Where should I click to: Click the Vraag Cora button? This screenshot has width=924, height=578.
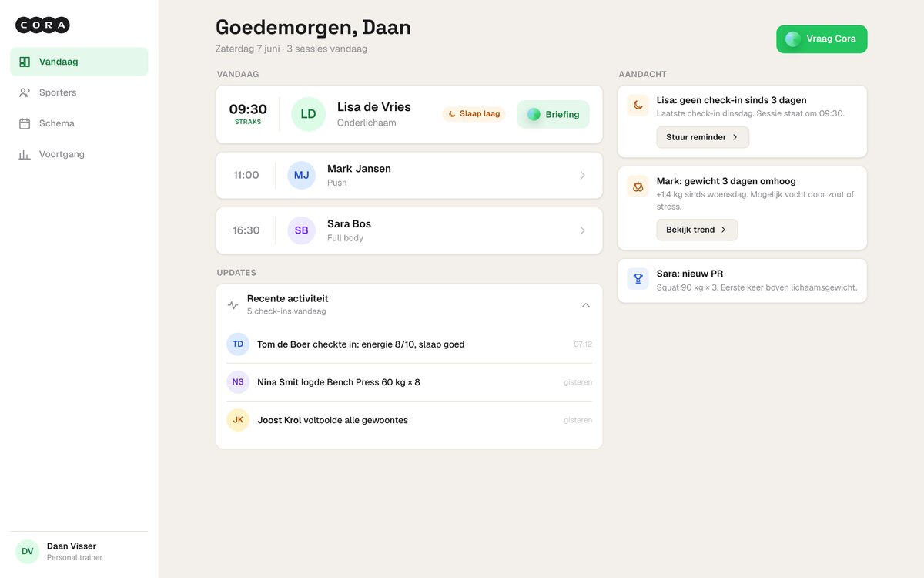822,39
